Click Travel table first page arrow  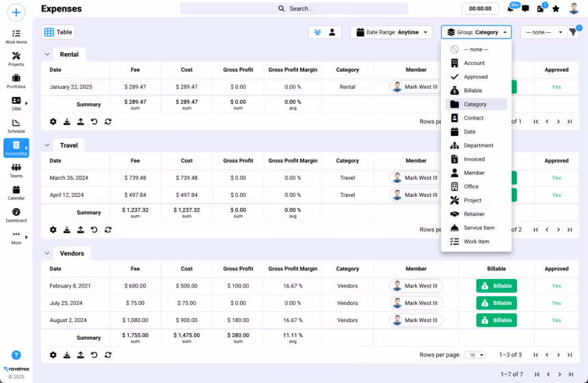536,230
